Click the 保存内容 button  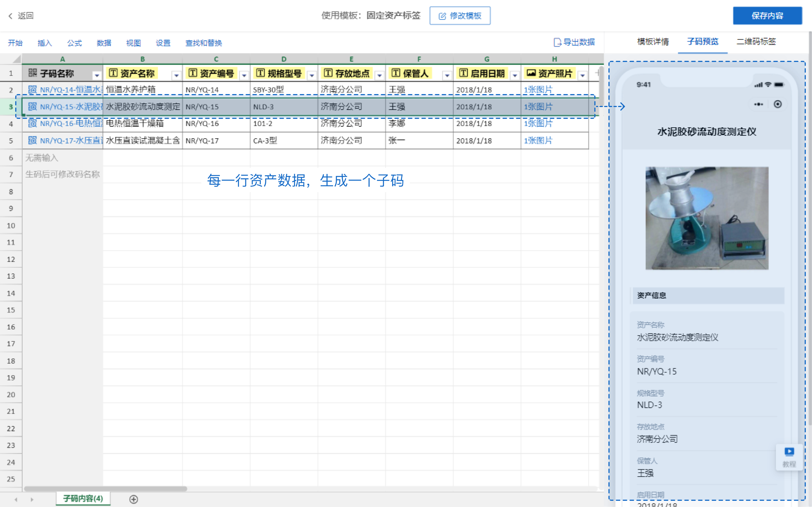tap(767, 15)
